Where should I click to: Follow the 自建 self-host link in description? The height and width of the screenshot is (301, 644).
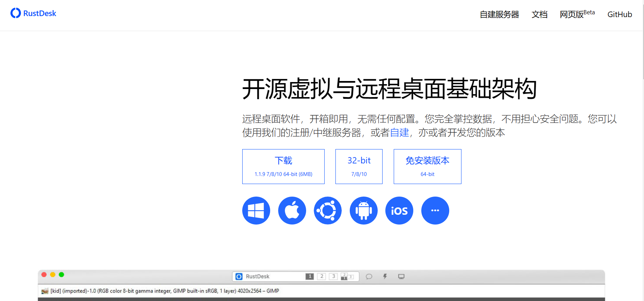coord(399,133)
